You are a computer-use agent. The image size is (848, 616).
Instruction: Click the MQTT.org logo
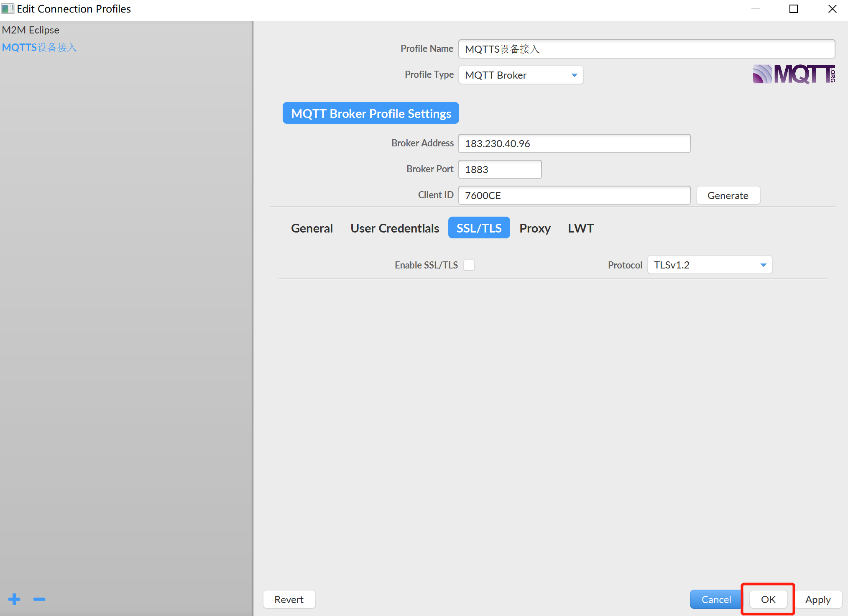[x=793, y=74]
